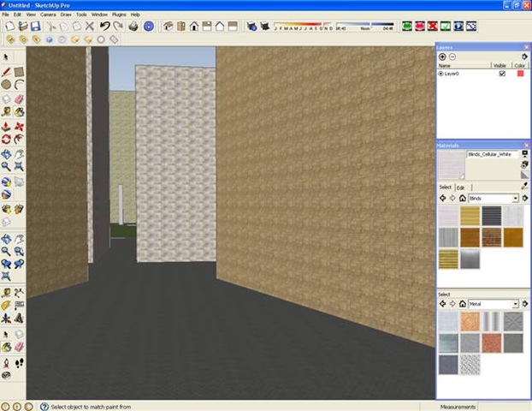Pick the pink Eraser tool in upper left toolbar

pos(19,98)
